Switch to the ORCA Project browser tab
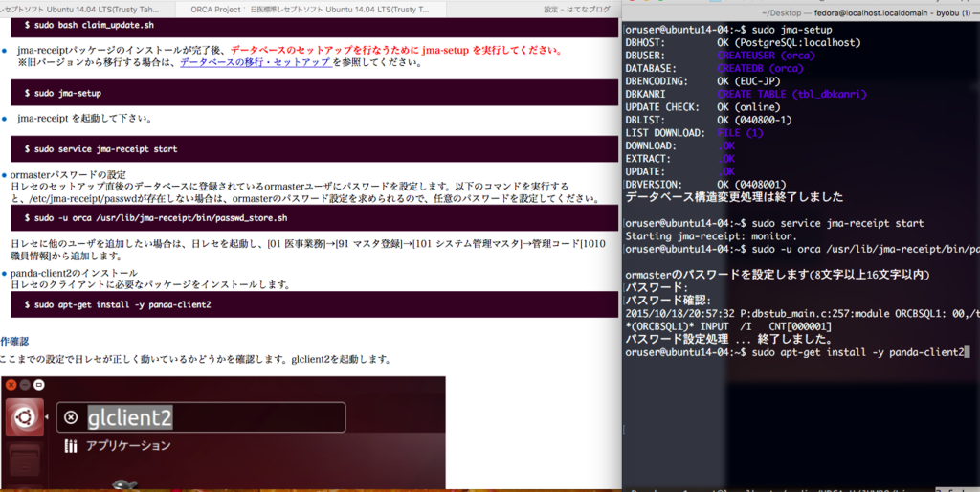The height and width of the screenshot is (492, 980). click(313, 10)
